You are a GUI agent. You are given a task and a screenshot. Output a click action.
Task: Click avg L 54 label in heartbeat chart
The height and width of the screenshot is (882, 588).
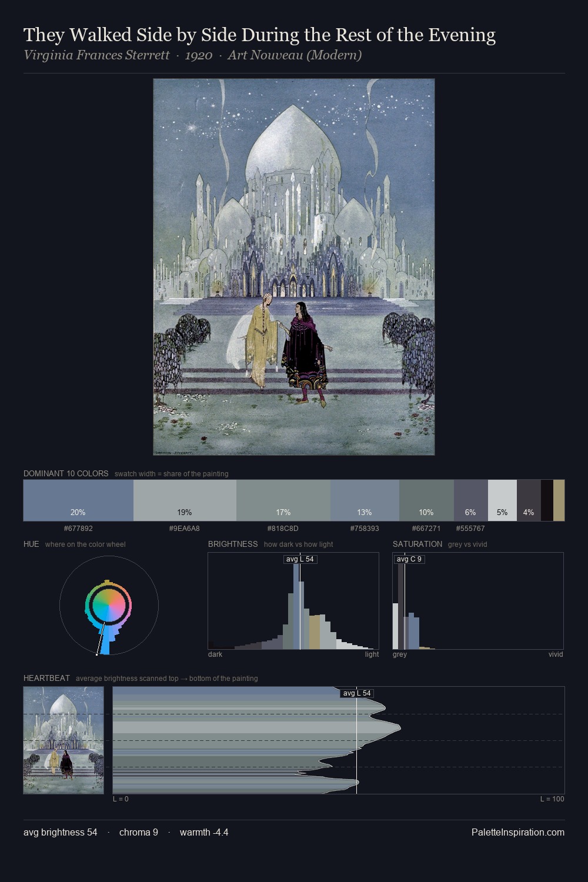coord(357,693)
